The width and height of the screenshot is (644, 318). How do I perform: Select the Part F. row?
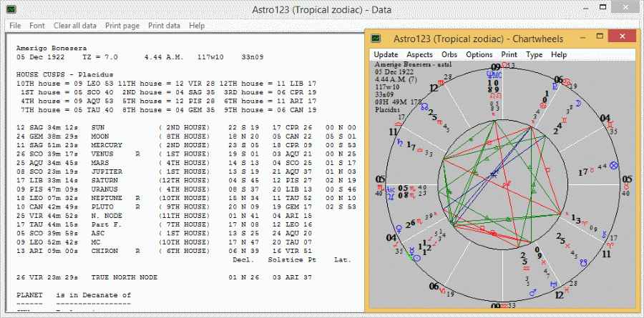pos(165,224)
